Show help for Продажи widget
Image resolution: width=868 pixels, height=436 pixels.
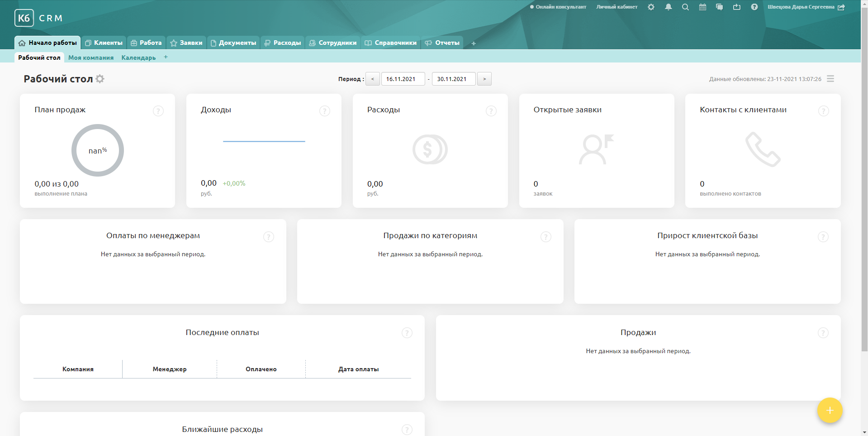pos(823,333)
